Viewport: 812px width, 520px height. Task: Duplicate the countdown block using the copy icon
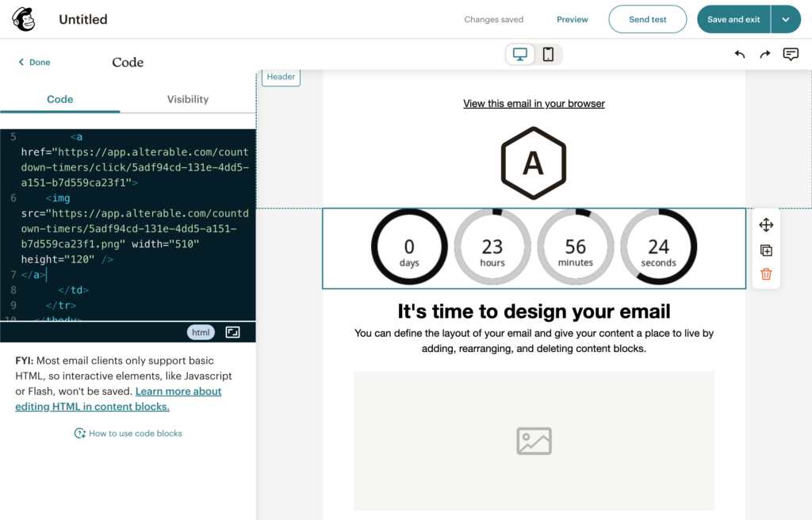[x=765, y=249]
